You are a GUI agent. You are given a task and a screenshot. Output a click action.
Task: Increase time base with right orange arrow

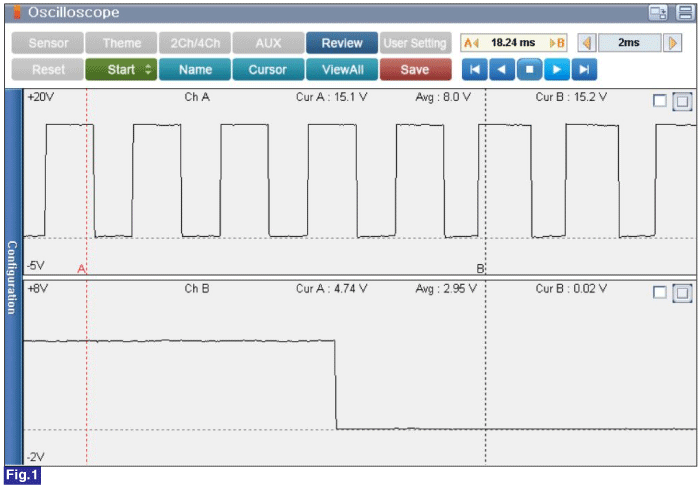click(672, 43)
